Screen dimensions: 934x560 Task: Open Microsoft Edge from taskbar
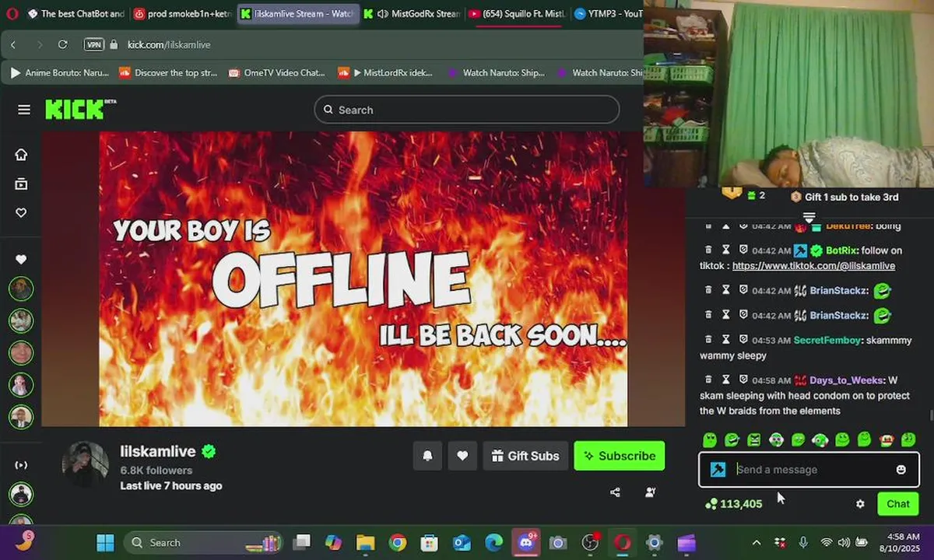point(493,542)
